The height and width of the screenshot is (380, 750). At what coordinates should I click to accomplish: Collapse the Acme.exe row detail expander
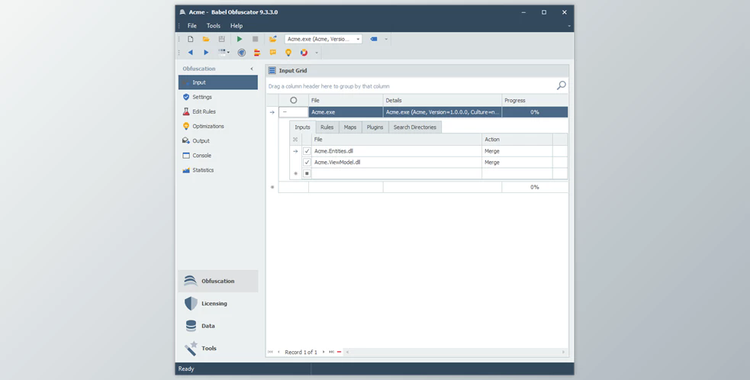[x=285, y=112]
